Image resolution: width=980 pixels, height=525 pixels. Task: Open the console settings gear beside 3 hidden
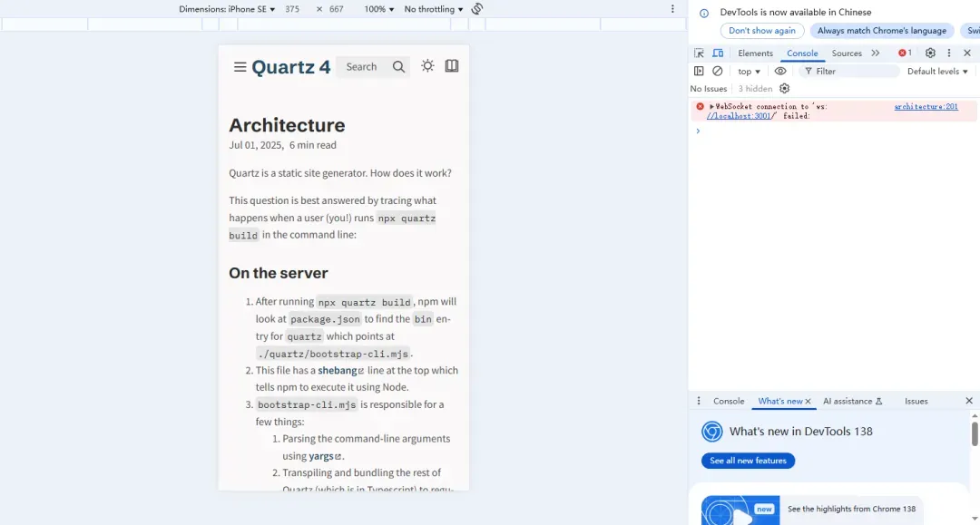click(784, 89)
